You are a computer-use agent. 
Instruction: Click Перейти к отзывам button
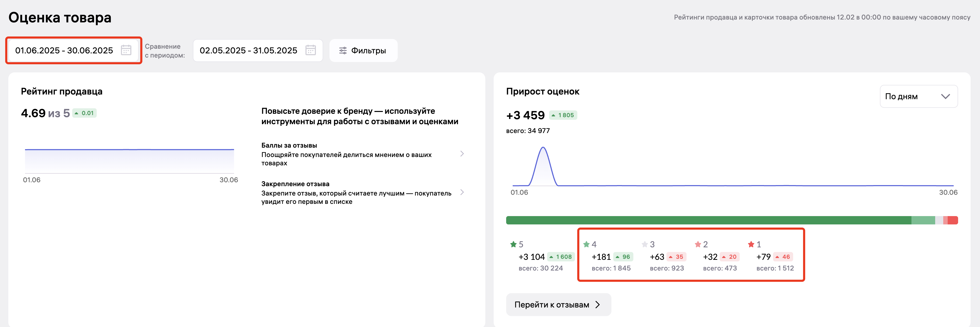(x=558, y=305)
